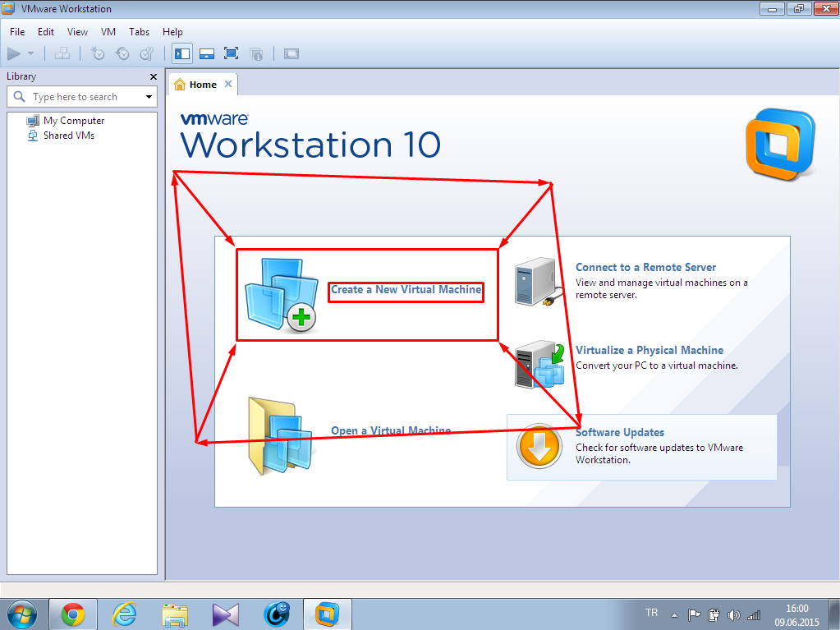Click the console view toolbar icon

tap(291, 53)
